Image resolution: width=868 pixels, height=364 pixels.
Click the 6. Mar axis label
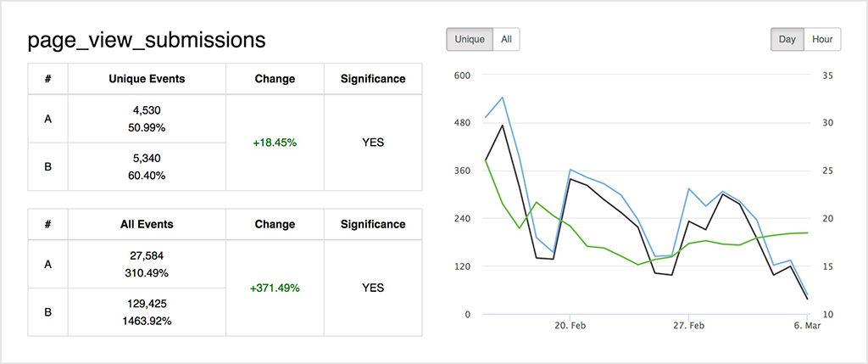pyautogui.click(x=807, y=327)
